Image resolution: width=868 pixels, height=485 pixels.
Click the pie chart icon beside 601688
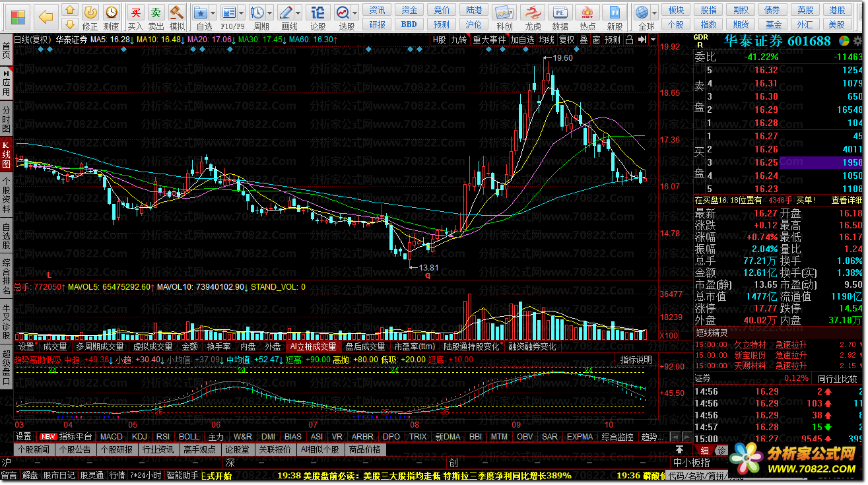pyautogui.click(x=844, y=41)
